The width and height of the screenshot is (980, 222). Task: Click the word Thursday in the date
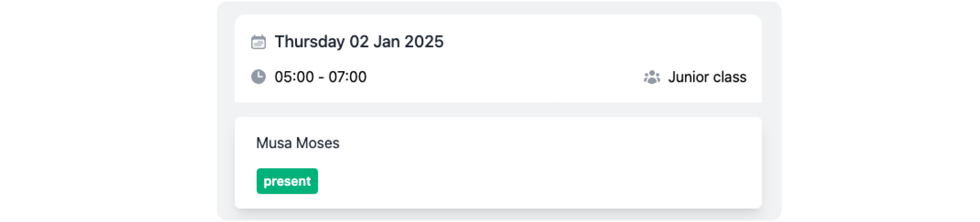(x=310, y=42)
